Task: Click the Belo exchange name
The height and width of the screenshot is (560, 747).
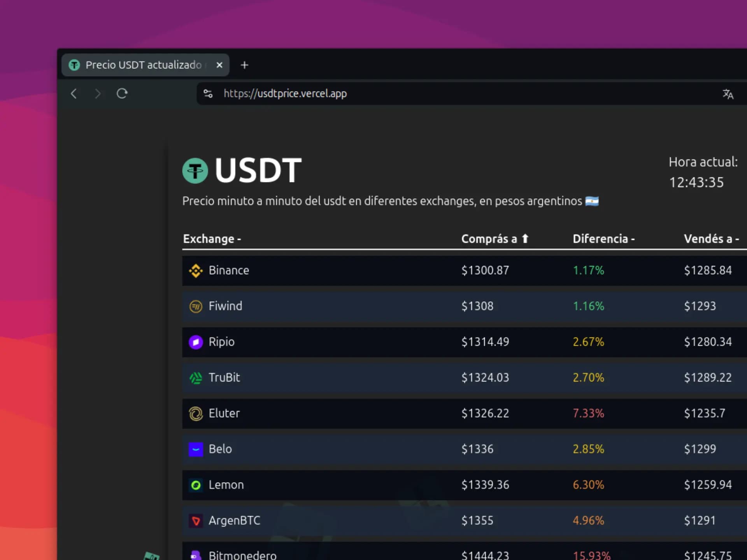Action: [x=220, y=449]
